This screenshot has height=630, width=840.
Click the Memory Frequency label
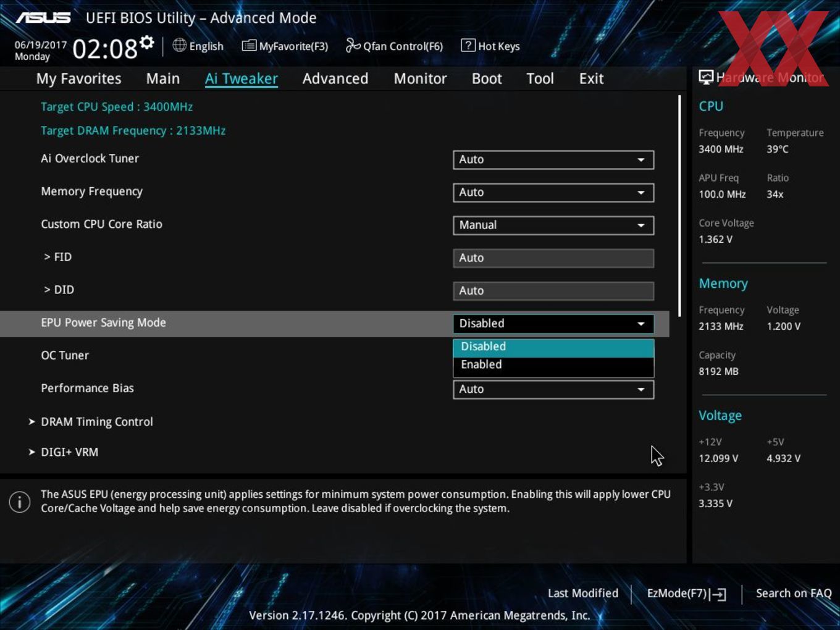point(91,191)
